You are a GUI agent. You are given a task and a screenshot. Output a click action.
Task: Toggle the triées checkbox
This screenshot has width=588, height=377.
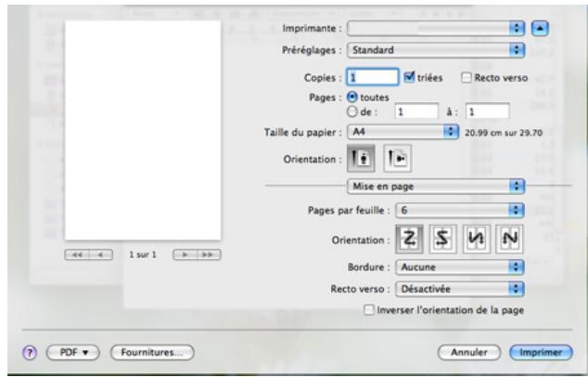click(409, 77)
